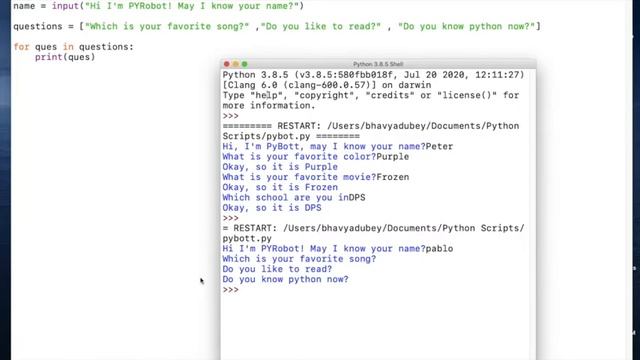Click the >>> prompt after 'Okay, so it is DPS'

pyautogui.click(x=231, y=218)
